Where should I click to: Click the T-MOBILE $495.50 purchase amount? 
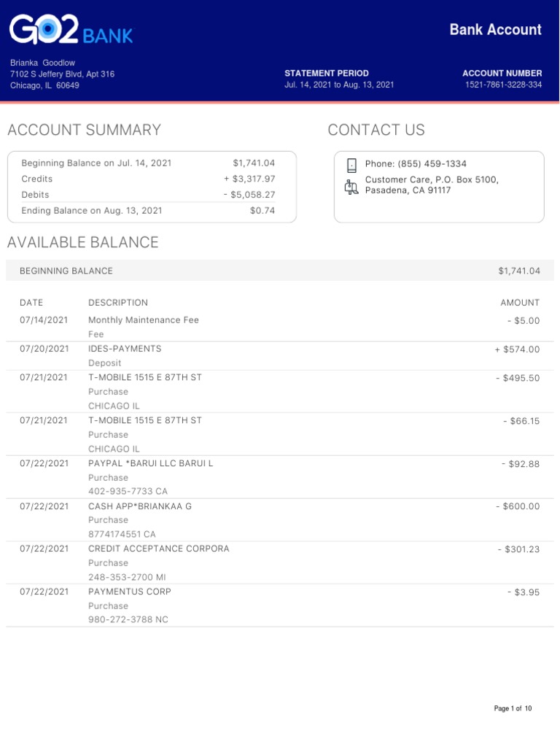(x=518, y=378)
